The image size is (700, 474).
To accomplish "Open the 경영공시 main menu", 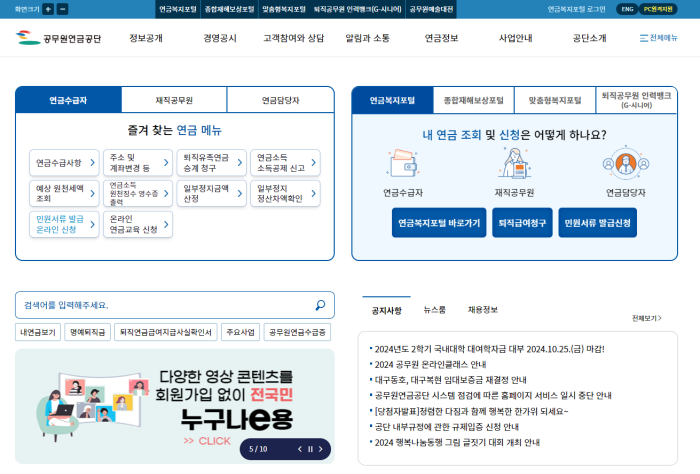I will pyautogui.click(x=220, y=38).
